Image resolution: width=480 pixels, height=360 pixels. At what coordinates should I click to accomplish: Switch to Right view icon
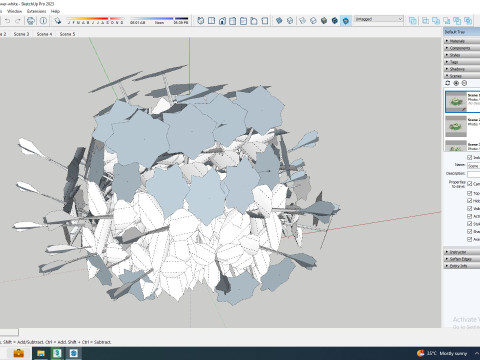click(233, 21)
